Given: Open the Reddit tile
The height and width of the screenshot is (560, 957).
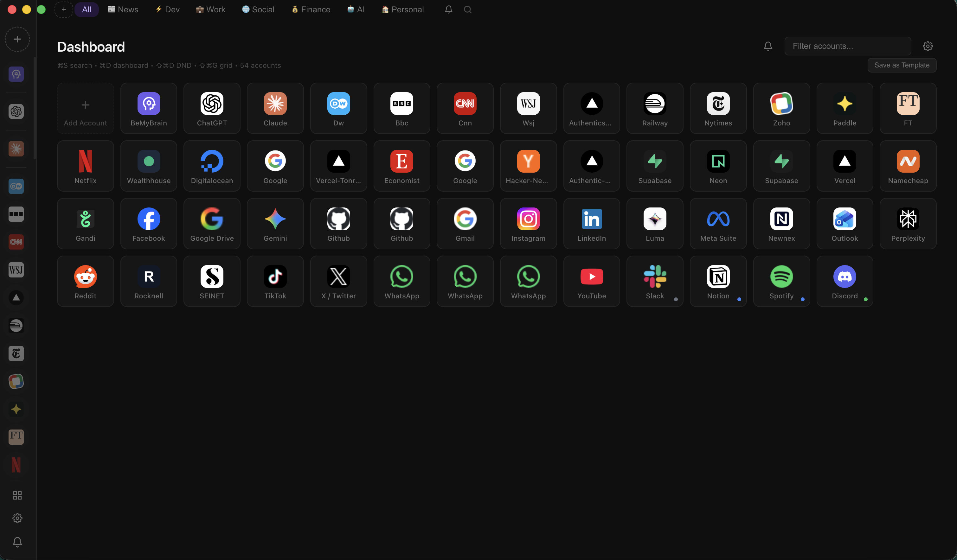Looking at the screenshot, I should pos(86,281).
